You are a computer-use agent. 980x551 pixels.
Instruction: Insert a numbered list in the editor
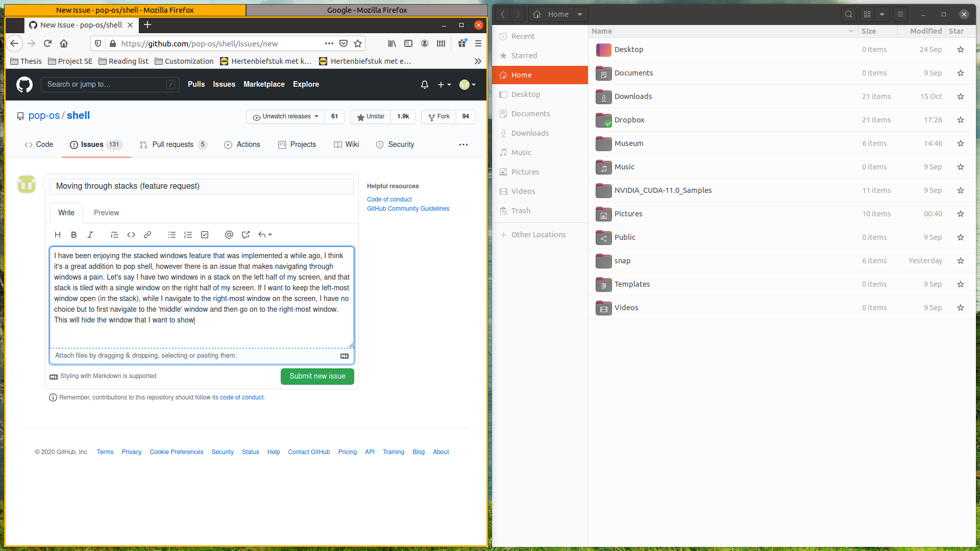(x=188, y=235)
